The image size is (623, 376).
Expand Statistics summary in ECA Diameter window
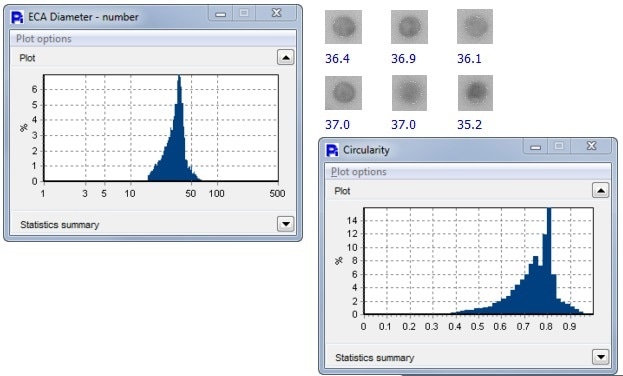[x=285, y=224]
